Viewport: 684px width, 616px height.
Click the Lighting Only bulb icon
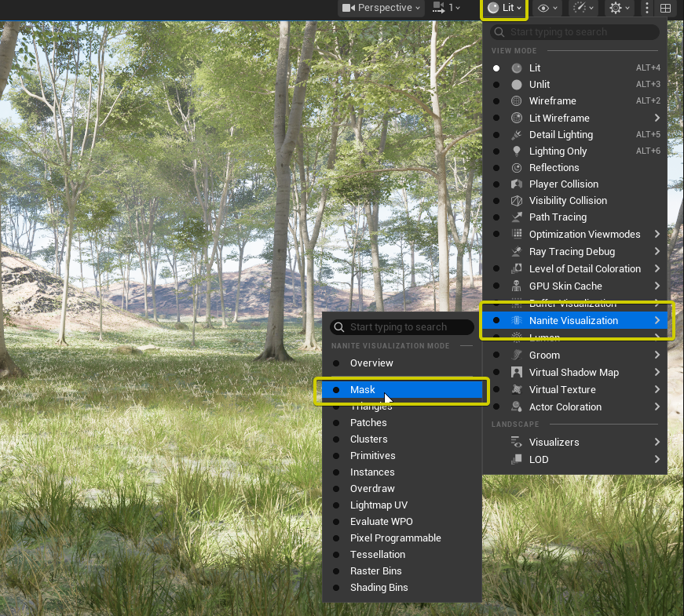tap(517, 151)
